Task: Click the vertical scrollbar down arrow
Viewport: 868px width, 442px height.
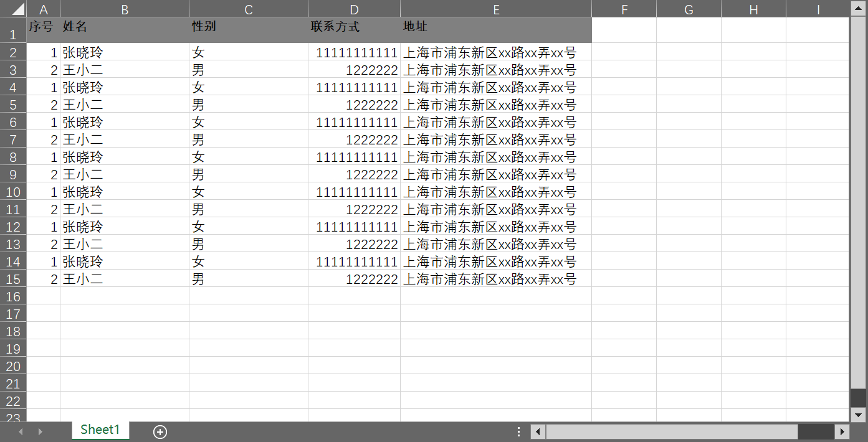Action: [859, 415]
